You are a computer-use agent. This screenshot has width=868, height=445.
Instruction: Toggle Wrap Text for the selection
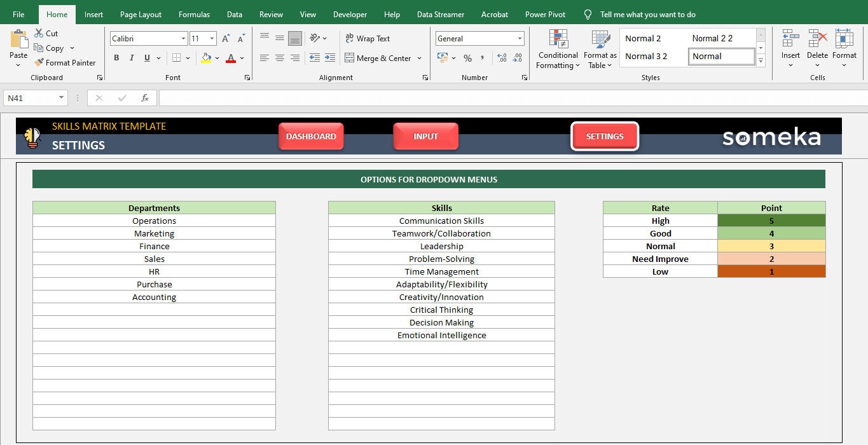click(368, 38)
